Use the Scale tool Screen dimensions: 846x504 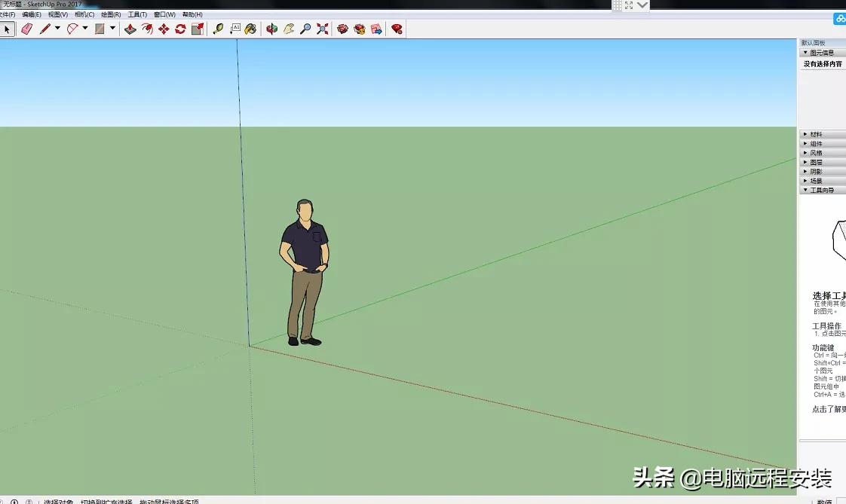click(x=198, y=29)
